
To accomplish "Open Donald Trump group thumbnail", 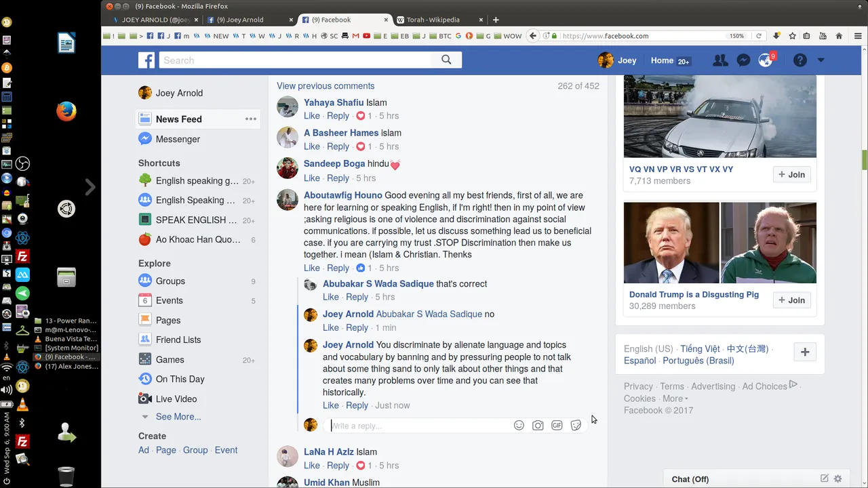I will coord(720,243).
